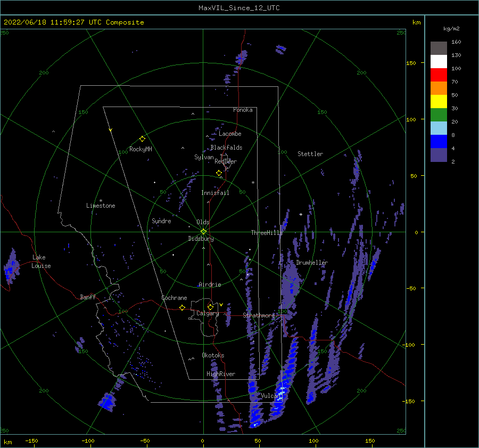Click the Innisfail label
The height and width of the screenshot is (448, 479).
pos(215,193)
